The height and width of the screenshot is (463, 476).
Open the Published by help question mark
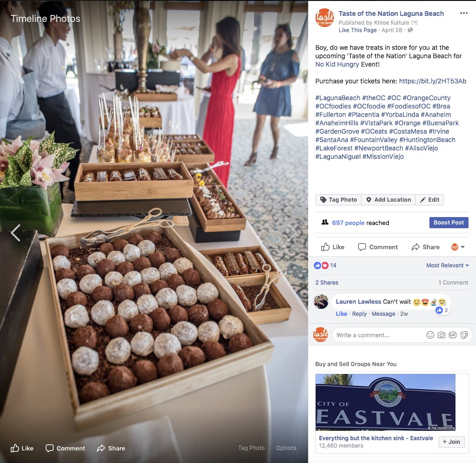click(414, 22)
